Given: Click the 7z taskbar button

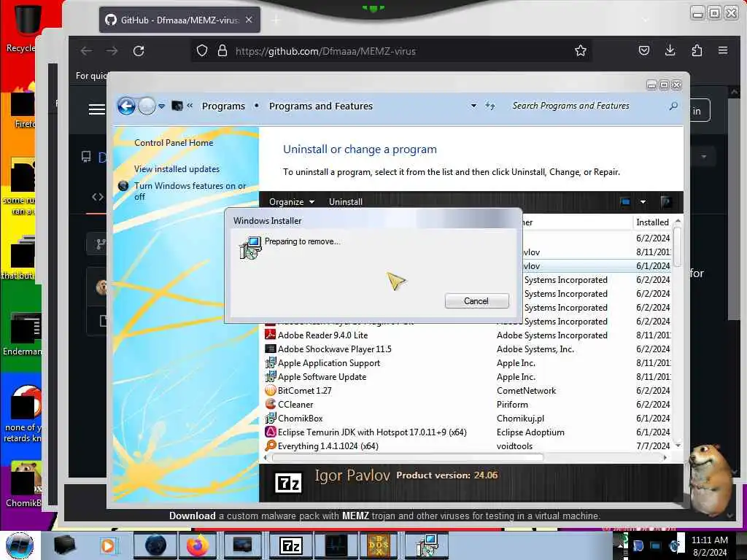Looking at the screenshot, I should pyautogui.click(x=291, y=545).
